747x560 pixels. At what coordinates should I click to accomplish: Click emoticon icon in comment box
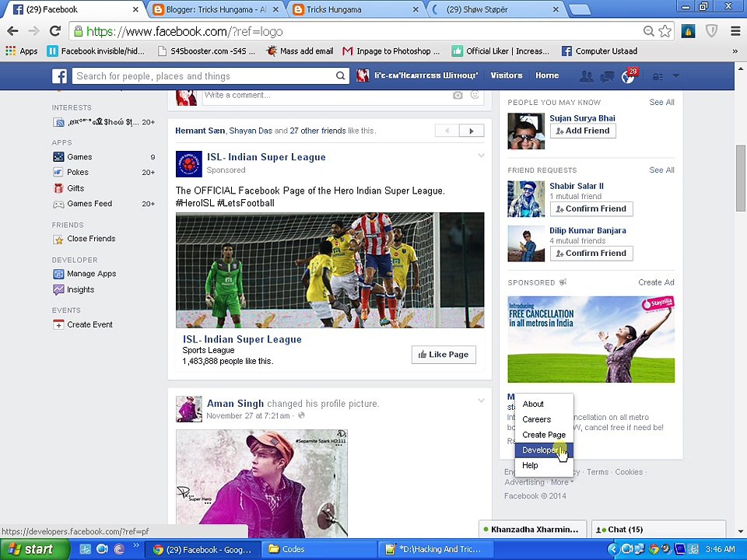tap(475, 95)
